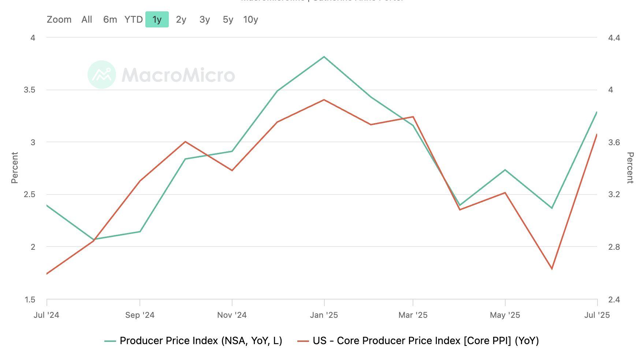This screenshot has width=644, height=358.
Task: Click the Mar '25 x-axis label
Action: (x=413, y=315)
